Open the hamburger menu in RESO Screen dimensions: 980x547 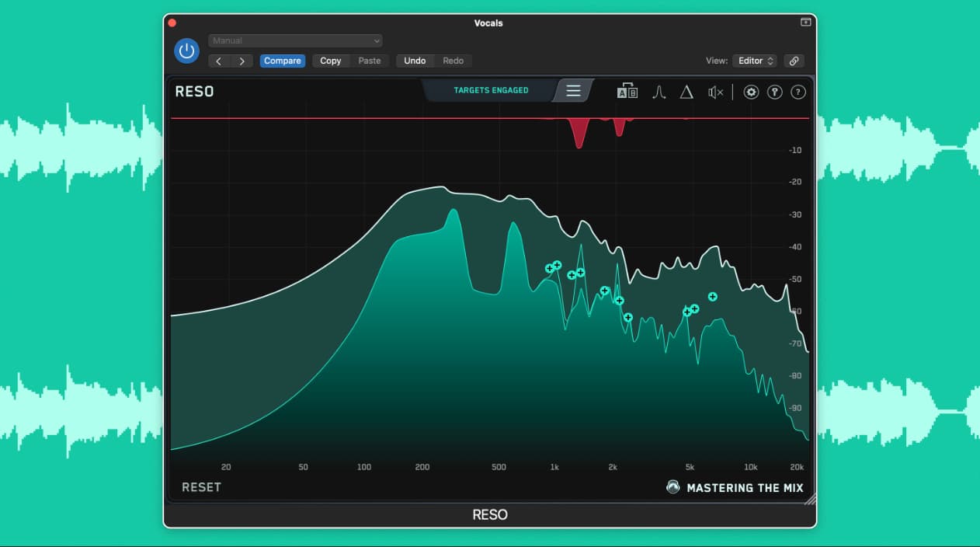pos(573,91)
